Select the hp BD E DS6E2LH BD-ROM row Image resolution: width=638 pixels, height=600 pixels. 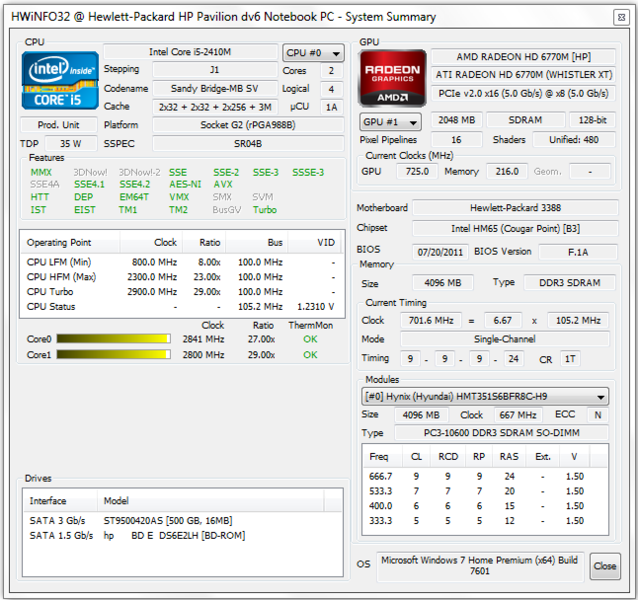[182, 536]
